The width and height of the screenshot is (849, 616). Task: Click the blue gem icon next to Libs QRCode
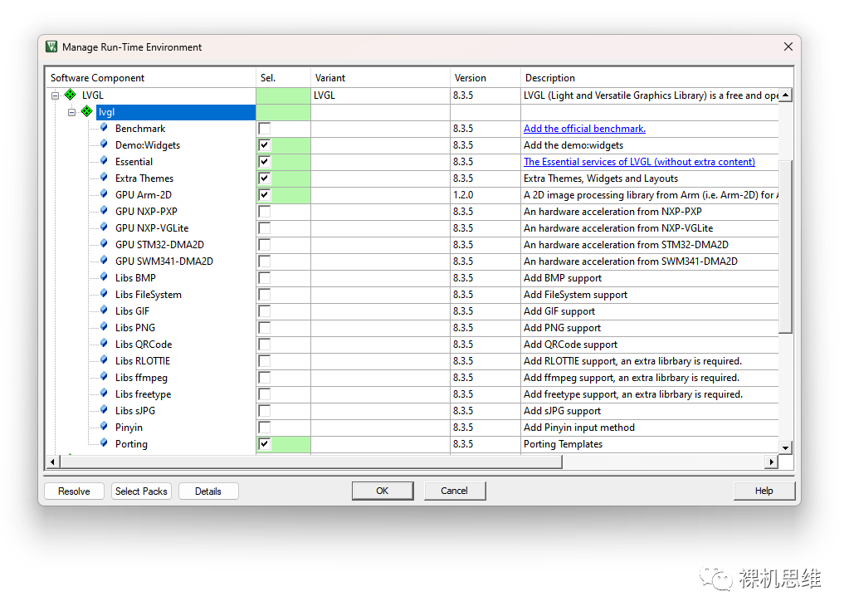click(104, 344)
